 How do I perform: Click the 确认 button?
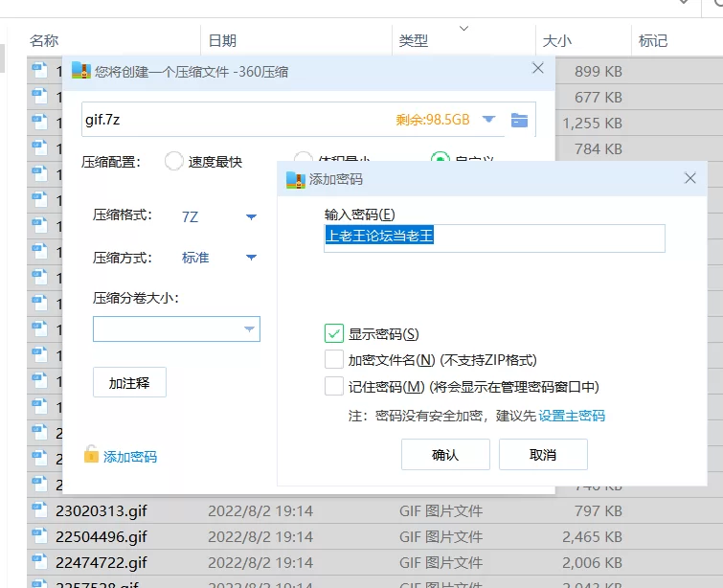(445, 455)
